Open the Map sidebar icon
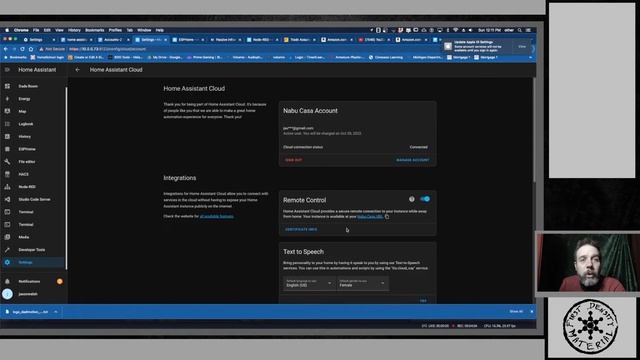 click(7, 111)
